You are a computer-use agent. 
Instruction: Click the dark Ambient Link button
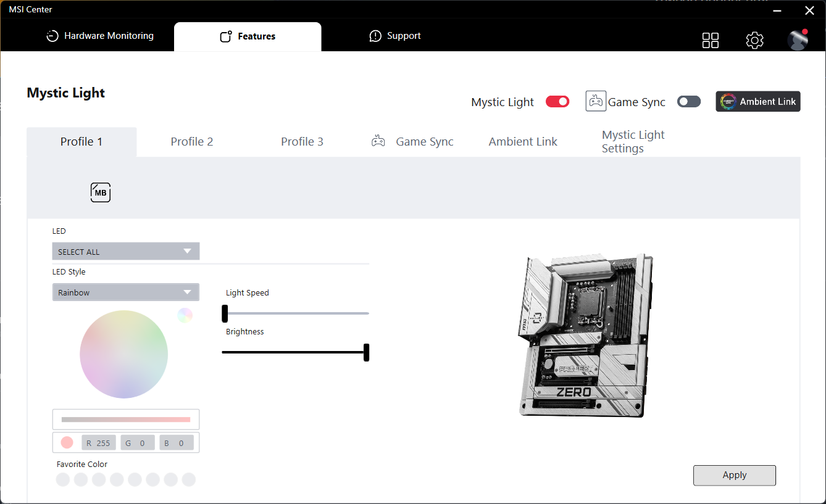(758, 102)
